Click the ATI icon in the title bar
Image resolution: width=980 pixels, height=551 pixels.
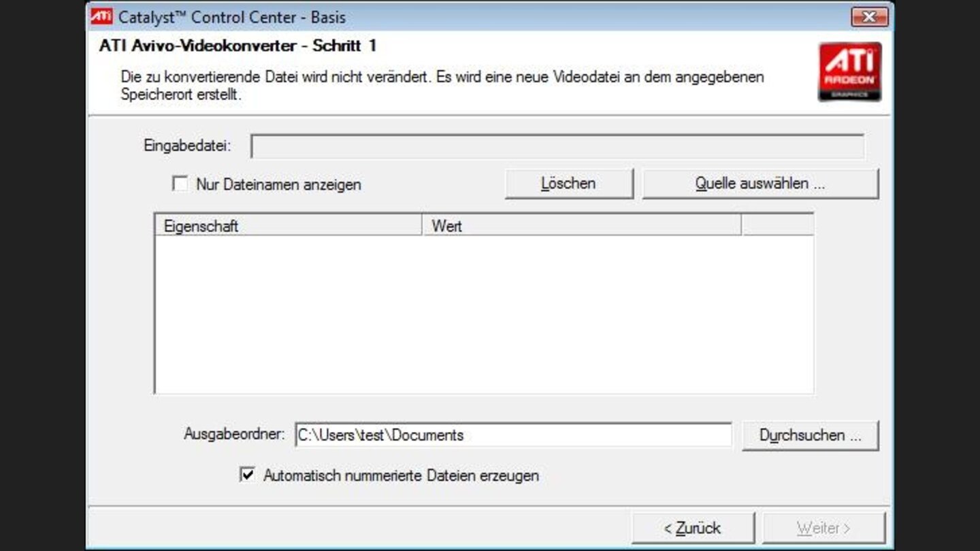click(x=102, y=16)
